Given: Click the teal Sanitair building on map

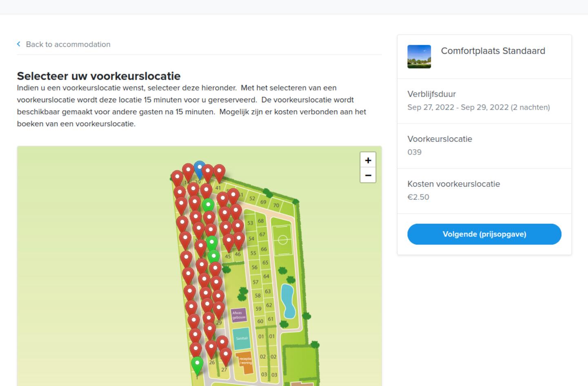Looking at the screenshot, I should tap(242, 338).
